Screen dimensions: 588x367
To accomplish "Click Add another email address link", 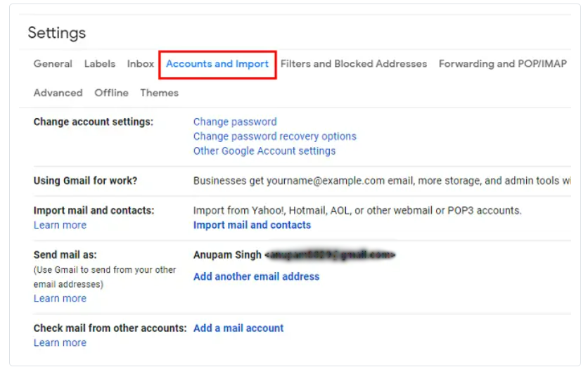I will pos(257,276).
